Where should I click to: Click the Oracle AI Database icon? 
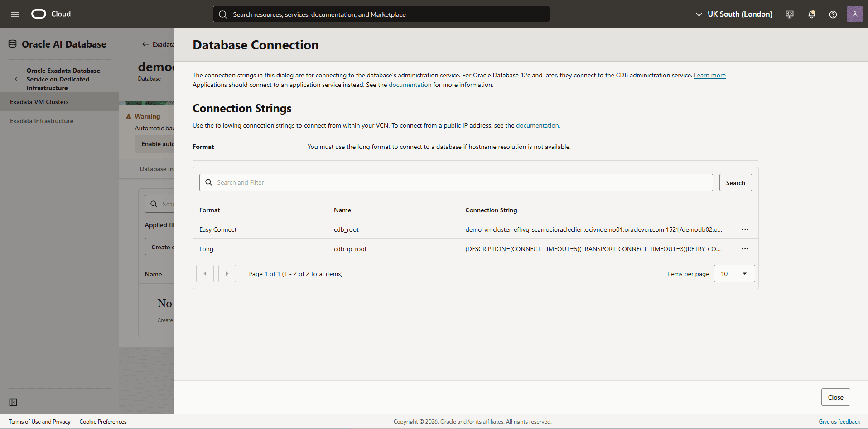coord(12,43)
